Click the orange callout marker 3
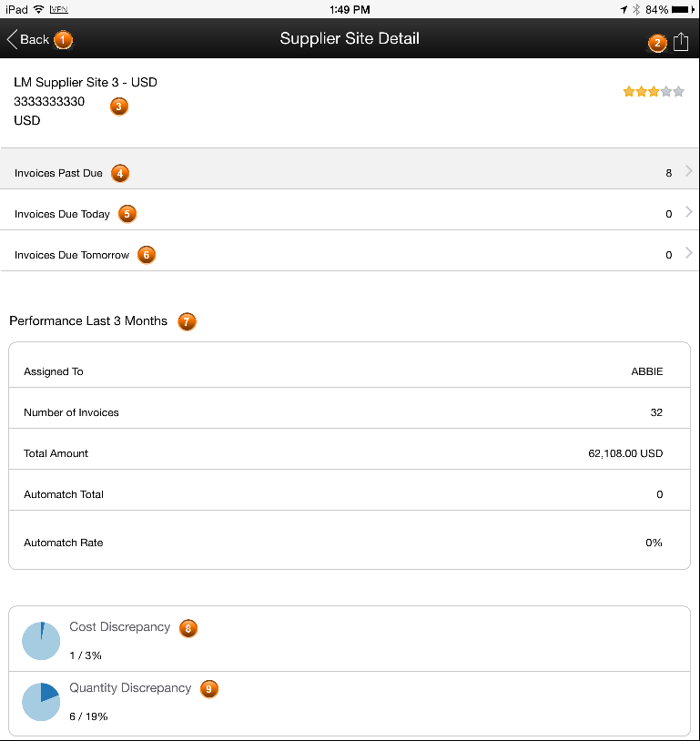This screenshot has height=741, width=700. tap(119, 107)
